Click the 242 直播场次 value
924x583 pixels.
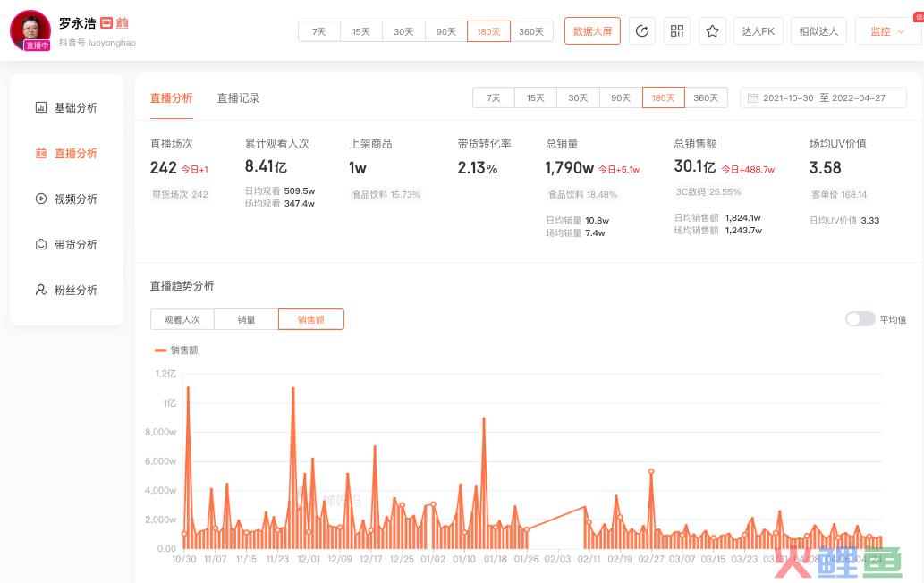tap(163, 168)
